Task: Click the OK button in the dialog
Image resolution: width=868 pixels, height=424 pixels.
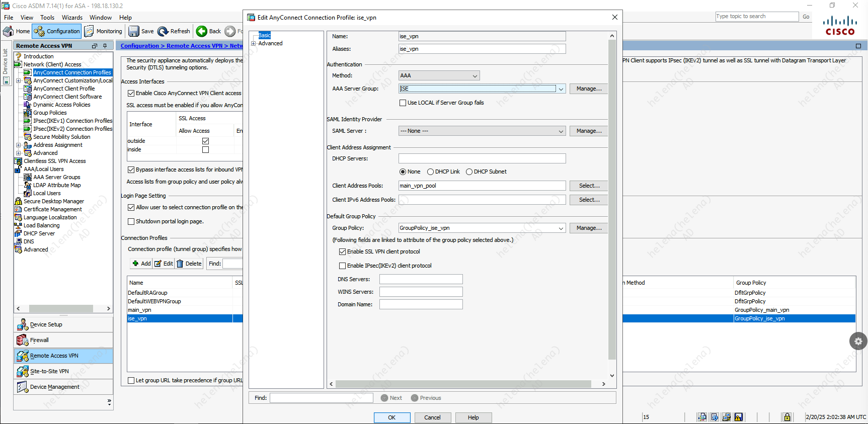Action: [x=391, y=417]
